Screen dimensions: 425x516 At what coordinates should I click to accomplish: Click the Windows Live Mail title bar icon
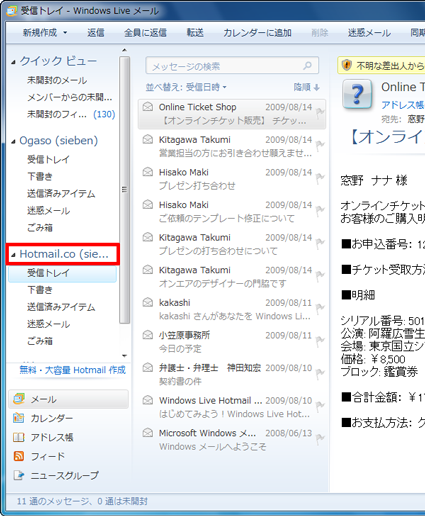12,11
